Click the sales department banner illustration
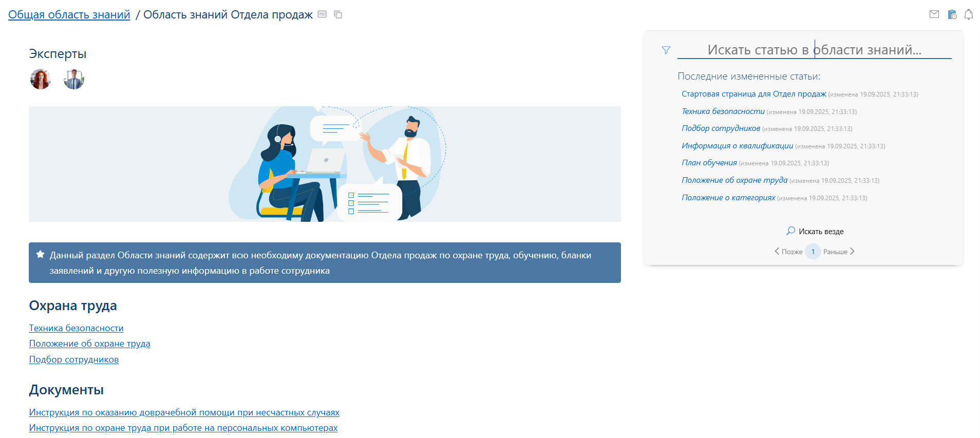The height and width of the screenshot is (438, 980). click(x=325, y=164)
